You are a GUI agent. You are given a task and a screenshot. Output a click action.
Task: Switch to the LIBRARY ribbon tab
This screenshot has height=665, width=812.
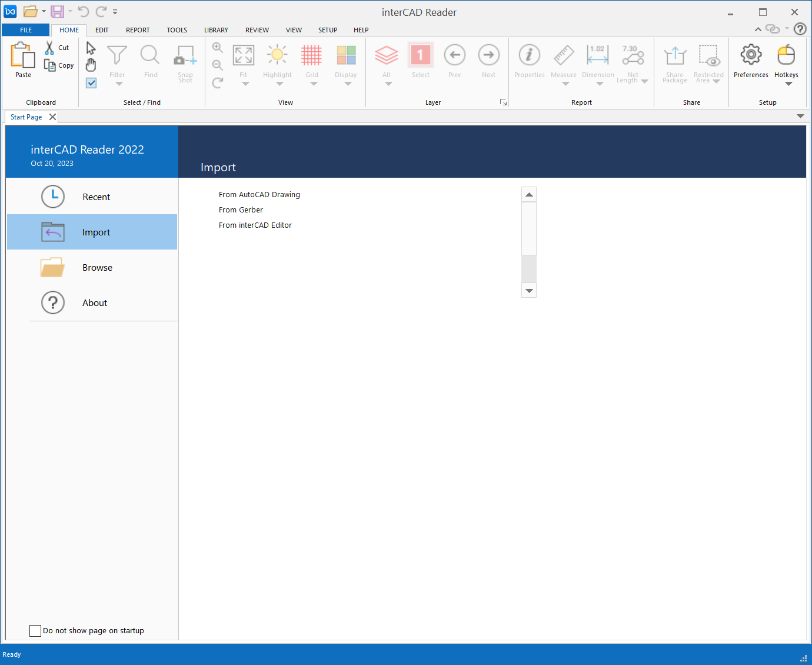(x=216, y=30)
